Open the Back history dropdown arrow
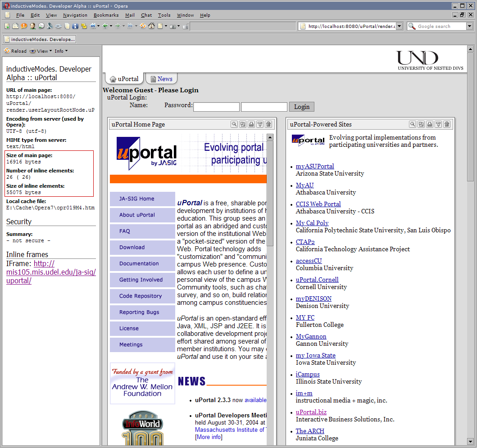This screenshot has height=448, width=477. 111,26
